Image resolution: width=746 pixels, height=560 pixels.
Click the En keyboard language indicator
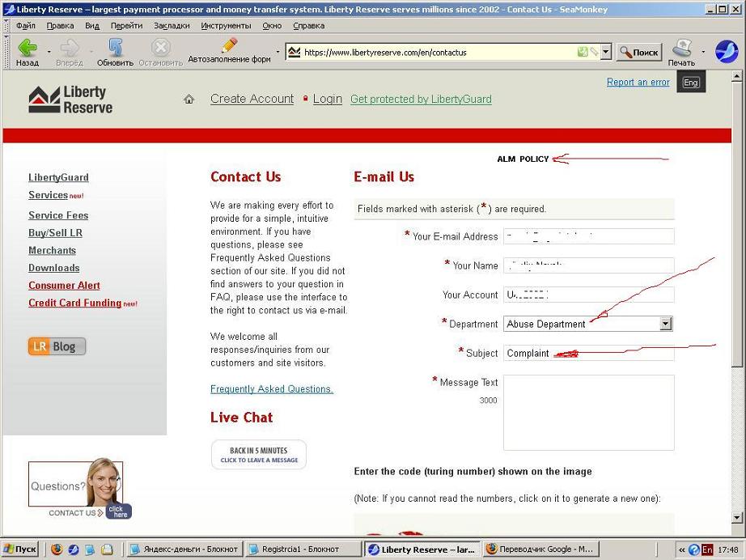coord(707,550)
